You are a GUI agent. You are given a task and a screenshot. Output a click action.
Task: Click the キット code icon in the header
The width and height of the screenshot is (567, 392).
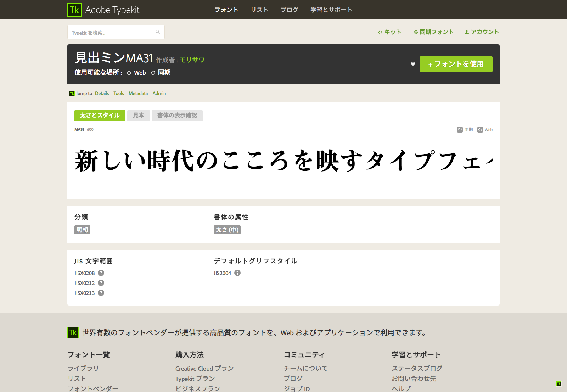(x=380, y=32)
